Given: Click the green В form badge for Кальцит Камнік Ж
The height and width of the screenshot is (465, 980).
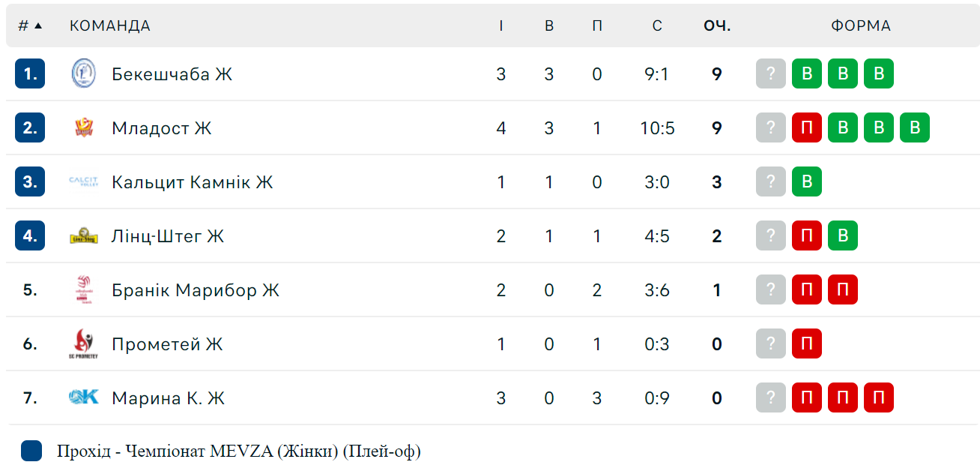Looking at the screenshot, I should point(807,181).
